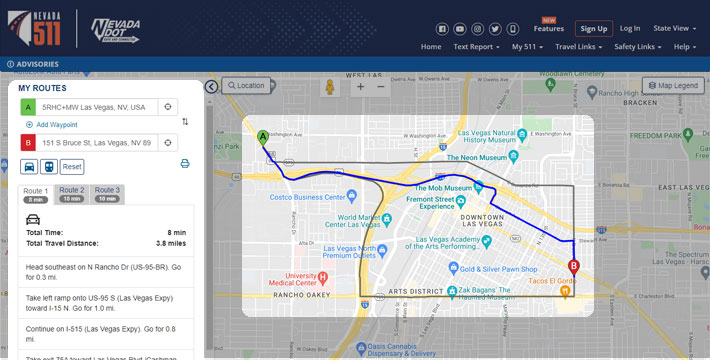Image resolution: width=710 pixels, height=360 pixels.
Task: Use current location for point A
Action: point(168,107)
